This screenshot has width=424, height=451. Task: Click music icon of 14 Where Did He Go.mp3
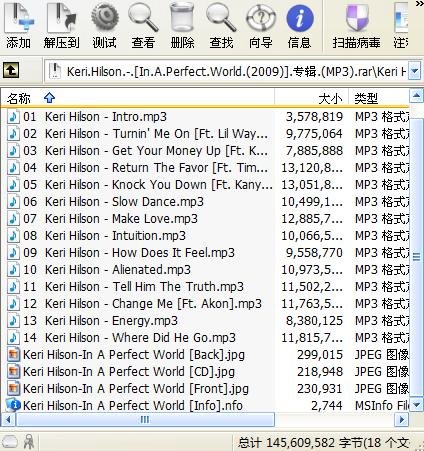click(x=13, y=338)
